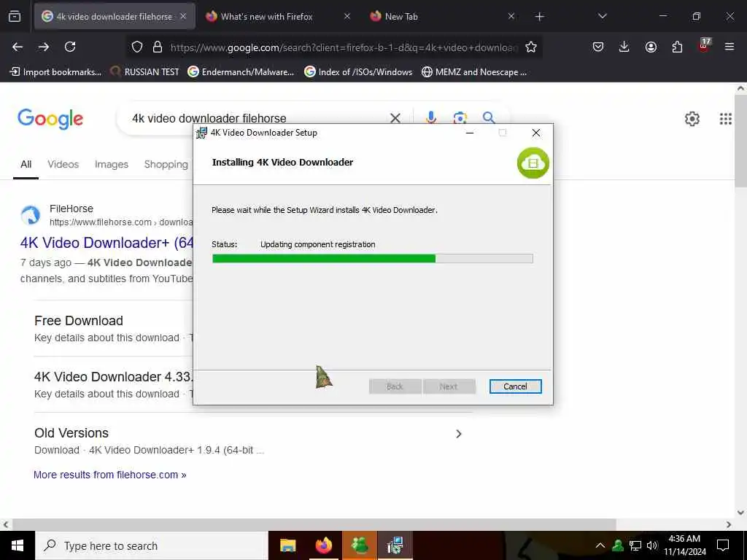Click Type here to search taskbar box
Image resolution: width=747 pixels, height=560 pixels.
[152, 545]
